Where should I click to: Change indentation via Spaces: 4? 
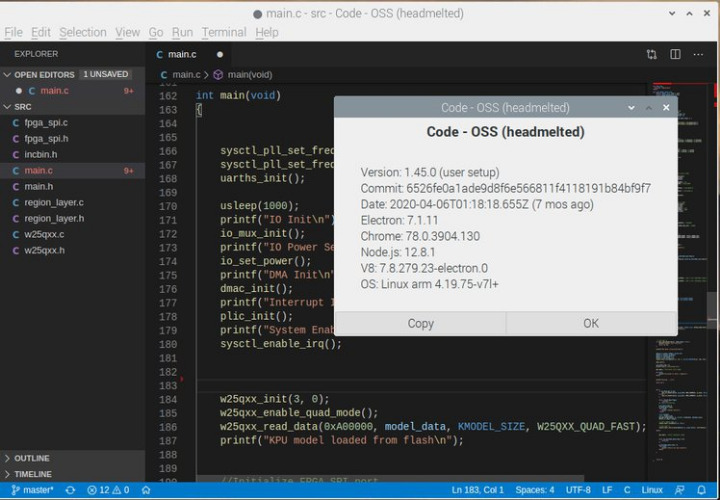(534, 490)
